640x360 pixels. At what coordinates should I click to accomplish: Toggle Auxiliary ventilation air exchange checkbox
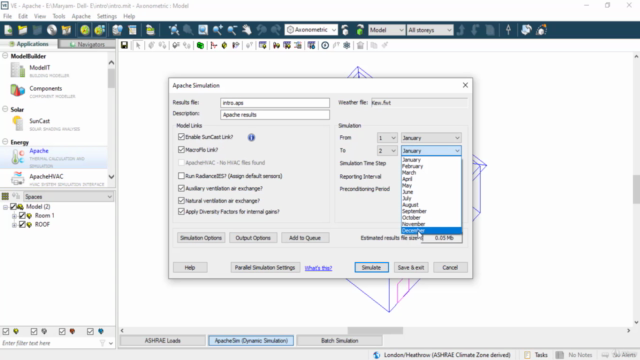[x=181, y=188]
